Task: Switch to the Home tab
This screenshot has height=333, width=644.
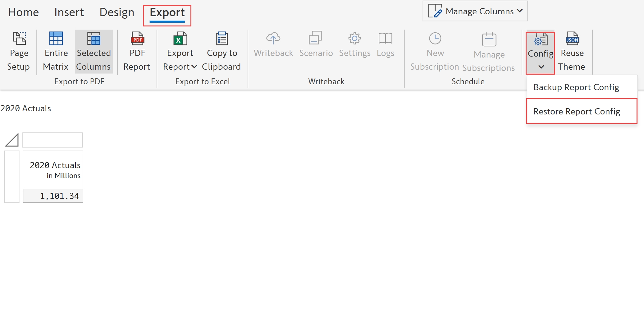Action: pyautogui.click(x=23, y=12)
